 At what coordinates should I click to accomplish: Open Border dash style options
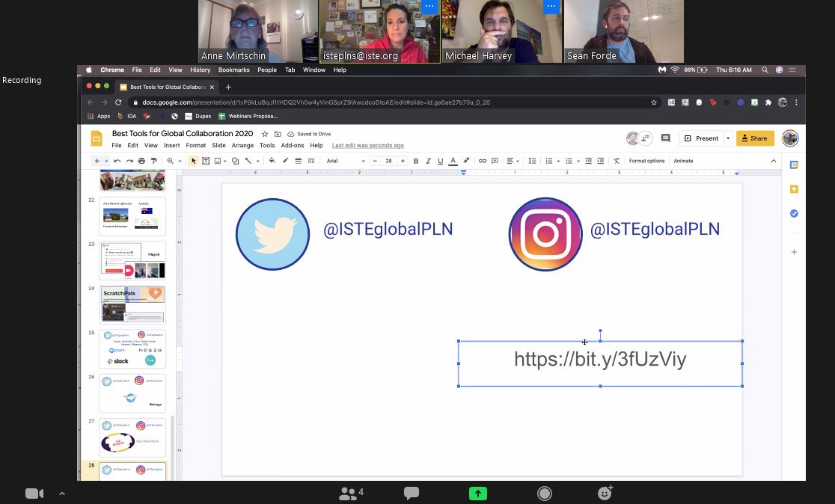click(311, 161)
